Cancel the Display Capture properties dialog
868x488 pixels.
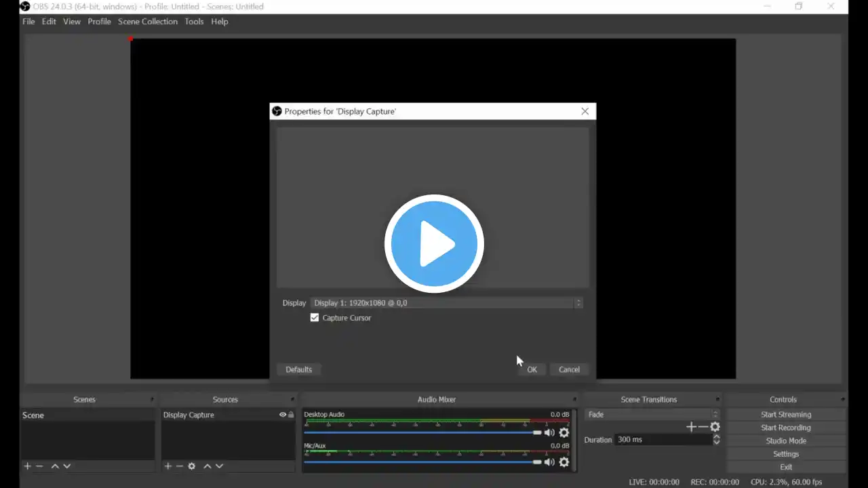569,369
